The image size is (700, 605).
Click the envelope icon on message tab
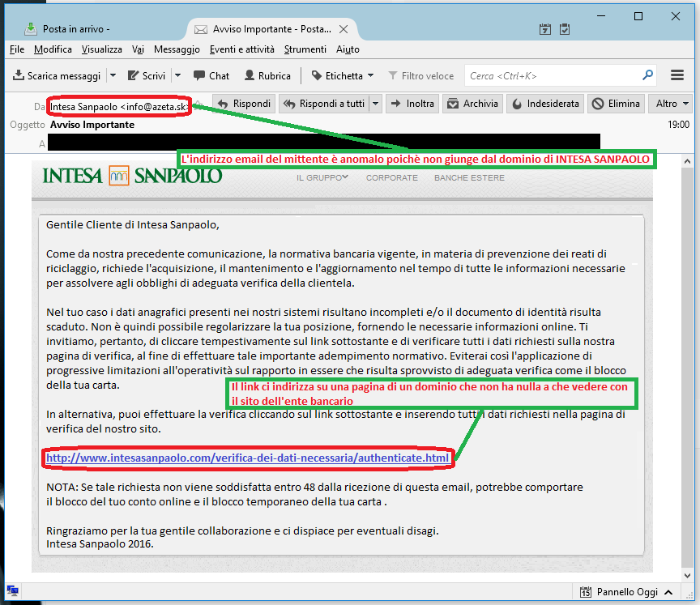[x=201, y=29]
